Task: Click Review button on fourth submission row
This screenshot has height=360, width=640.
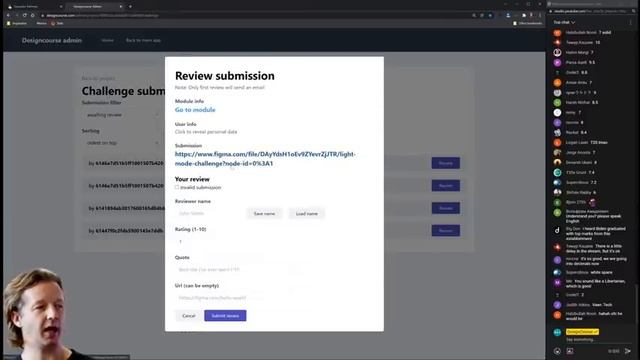Action: (x=446, y=231)
